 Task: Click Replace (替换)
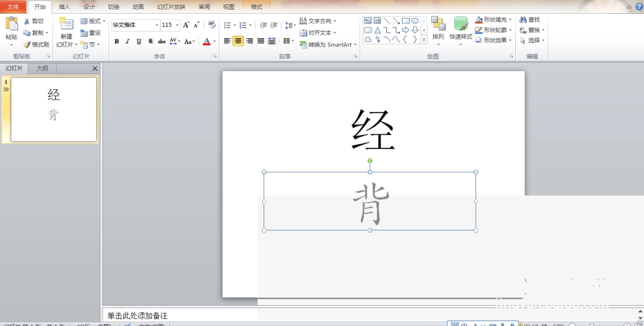coord(532,30)
